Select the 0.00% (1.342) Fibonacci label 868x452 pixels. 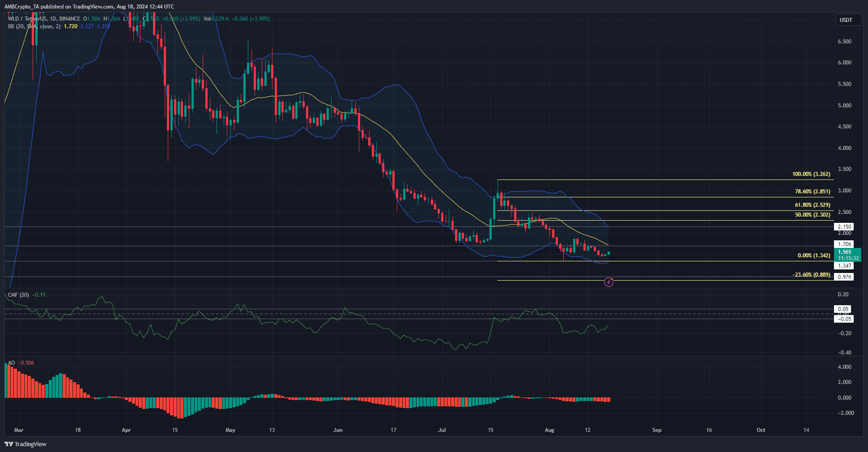(x=813, y=256)
